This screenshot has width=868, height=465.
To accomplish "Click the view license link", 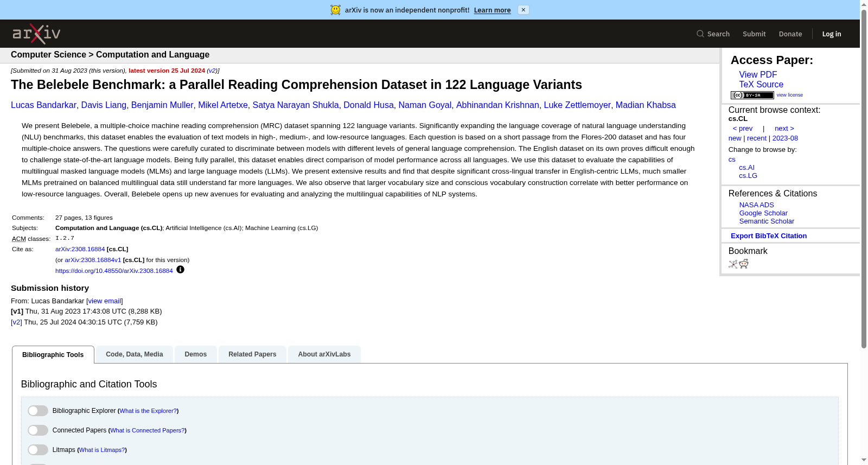I will pyautogui.click(x=790, y=95).
